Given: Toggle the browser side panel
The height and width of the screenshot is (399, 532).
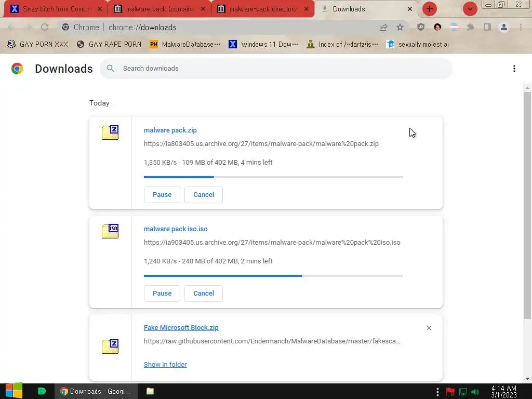Looking at the screenshot, I should pos(487,27).
